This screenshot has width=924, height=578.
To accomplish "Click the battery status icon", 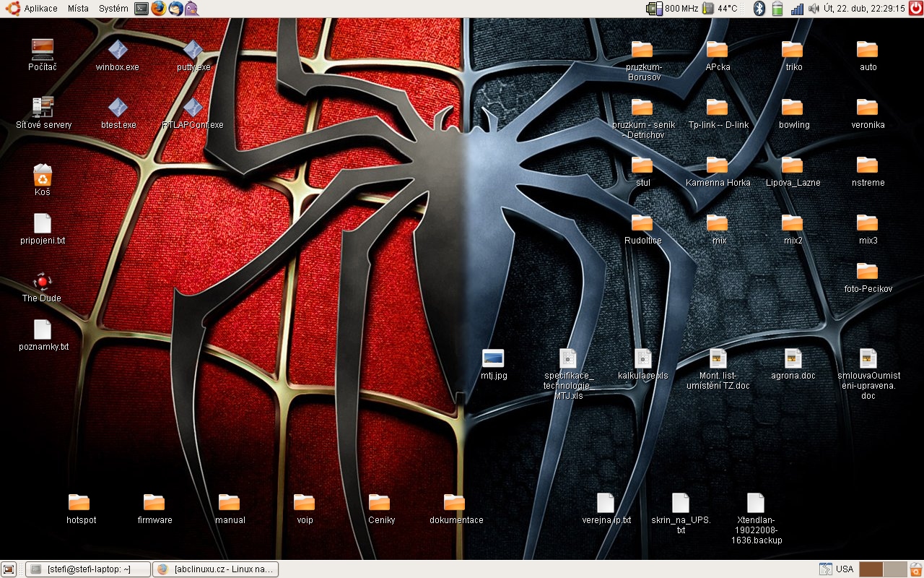I will [x=777, y=9].
